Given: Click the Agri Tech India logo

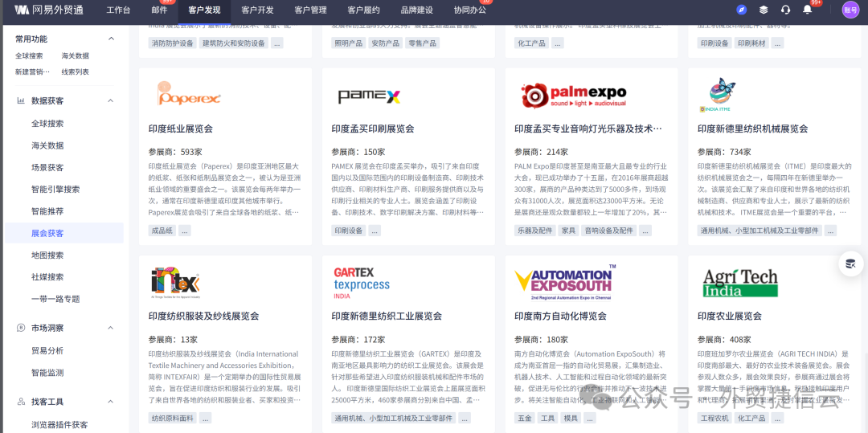Looking at the screenshot, I should (740, 283).
